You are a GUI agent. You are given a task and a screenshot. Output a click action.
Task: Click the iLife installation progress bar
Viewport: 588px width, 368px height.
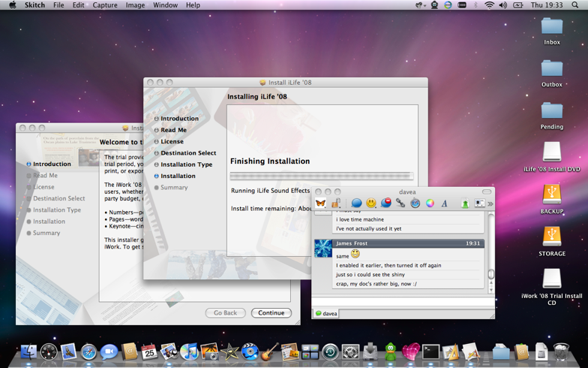pyautogui.click(x=321, y=176)
